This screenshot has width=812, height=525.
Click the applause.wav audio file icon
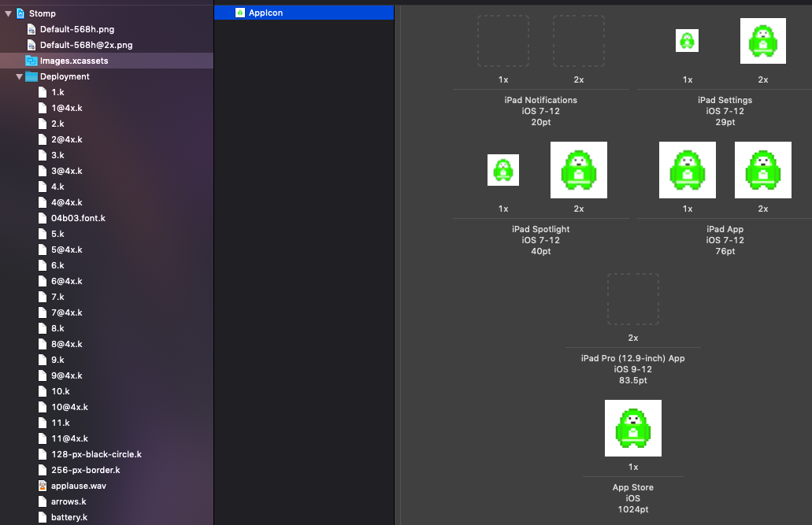(43, 486)
